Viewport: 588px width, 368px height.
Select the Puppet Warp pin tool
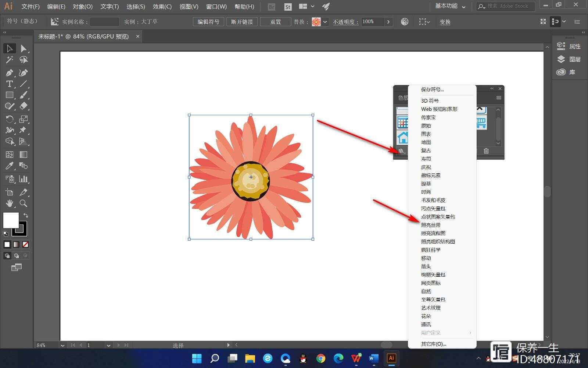point(24,130)
